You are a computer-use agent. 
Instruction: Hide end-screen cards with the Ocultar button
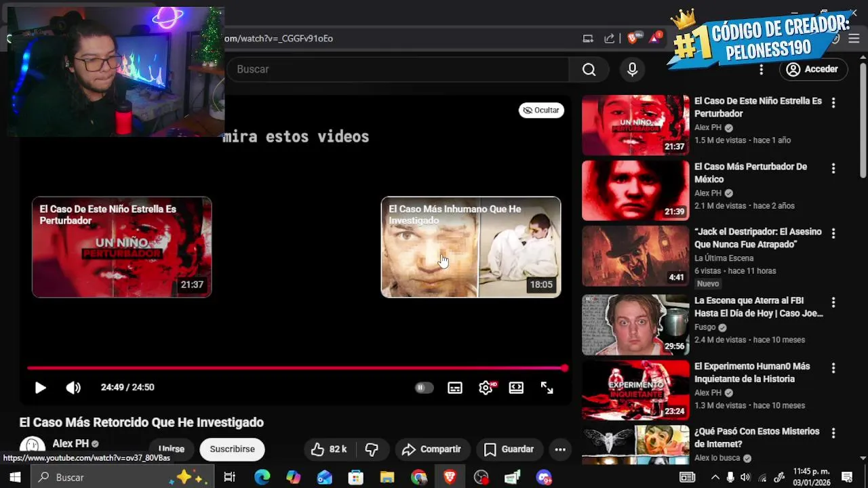(x=541, y=110)
